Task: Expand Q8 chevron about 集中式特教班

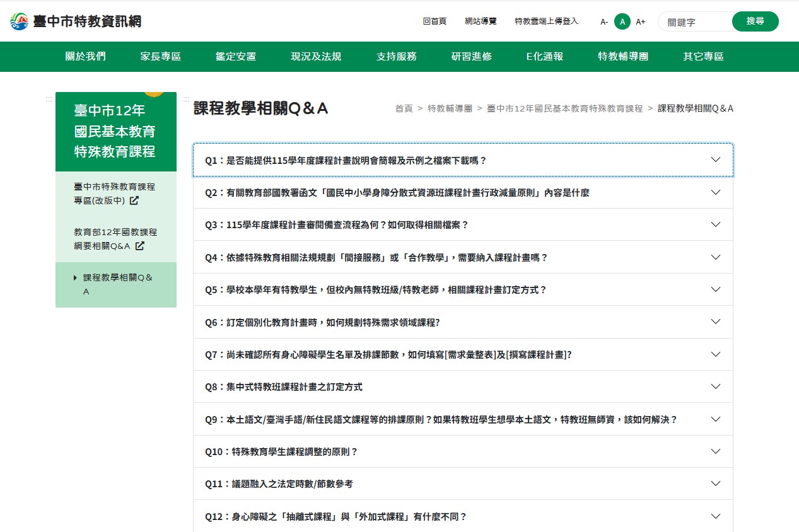Action: pyautogui.click(x=715, y=386)
